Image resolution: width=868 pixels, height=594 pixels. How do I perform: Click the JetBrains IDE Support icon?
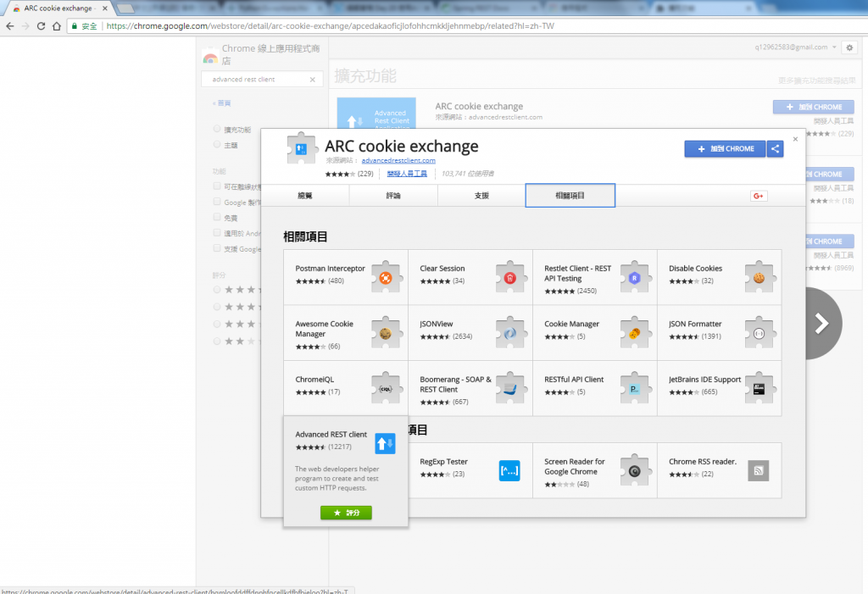759,388
